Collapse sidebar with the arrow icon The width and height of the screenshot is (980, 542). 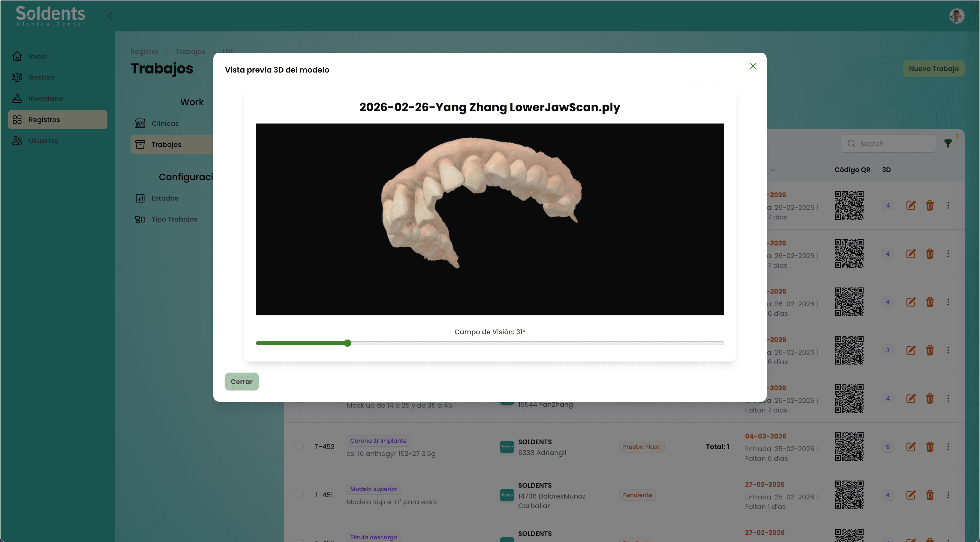pos(110,16)
